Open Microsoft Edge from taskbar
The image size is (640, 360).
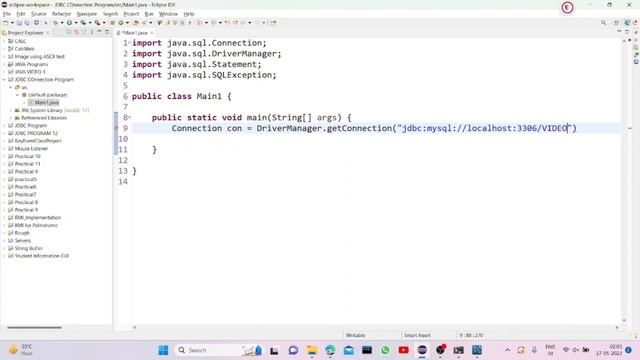330,350
